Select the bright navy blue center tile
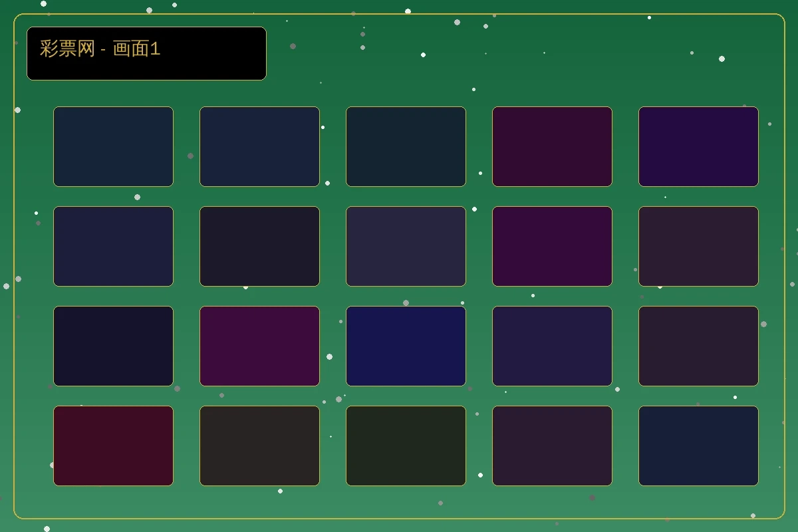The width and height of the screenshot is (798, 532). point(406,346)
